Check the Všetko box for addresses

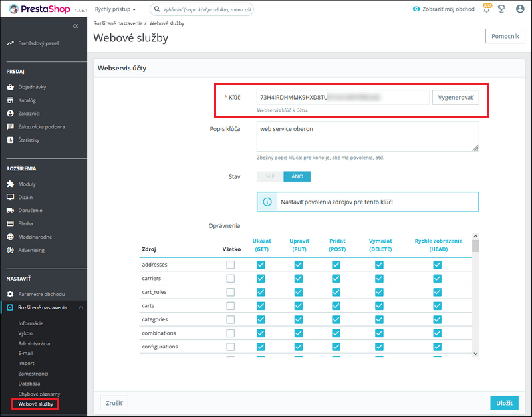tap(230, 265)
